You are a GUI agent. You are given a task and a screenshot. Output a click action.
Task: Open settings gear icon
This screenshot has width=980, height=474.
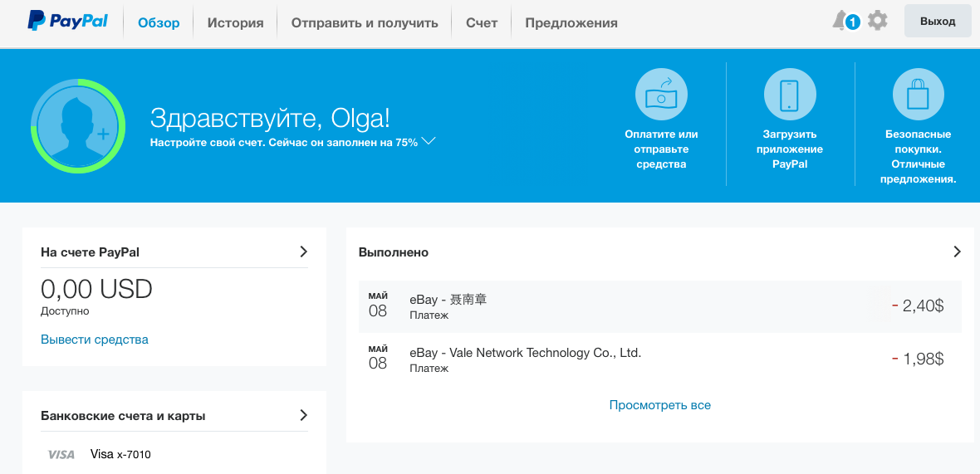[x=878, y=22]
